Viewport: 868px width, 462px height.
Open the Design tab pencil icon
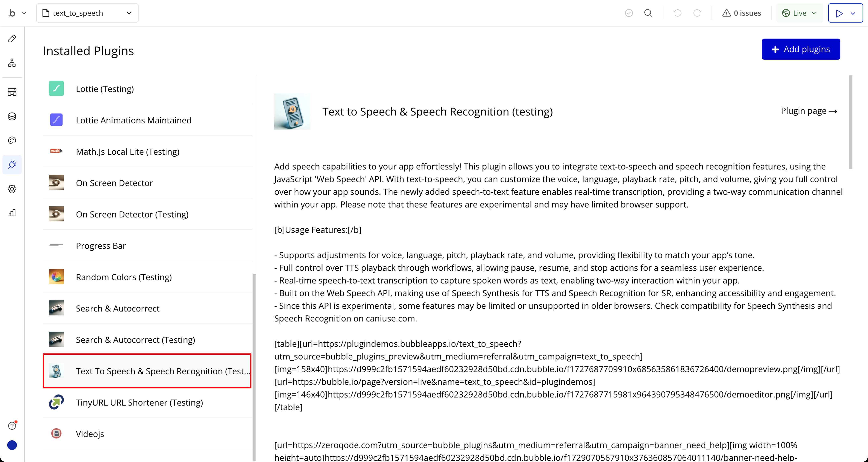(12, 38)
